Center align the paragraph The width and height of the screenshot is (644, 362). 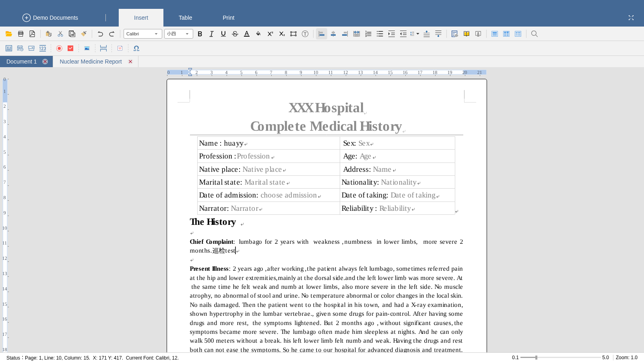333,34
